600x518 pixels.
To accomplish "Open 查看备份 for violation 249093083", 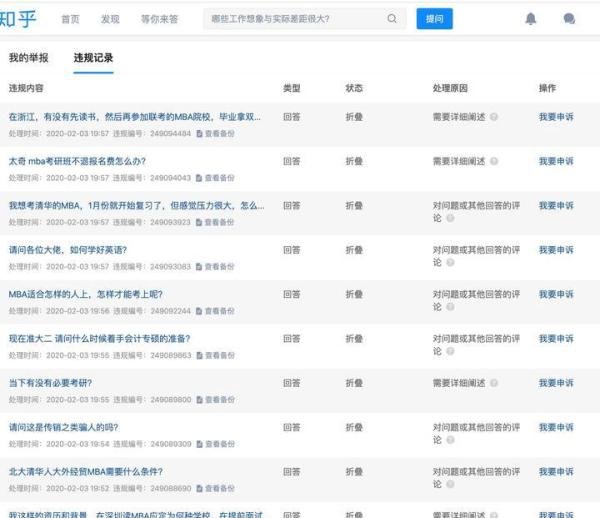I will coord(215,267).
